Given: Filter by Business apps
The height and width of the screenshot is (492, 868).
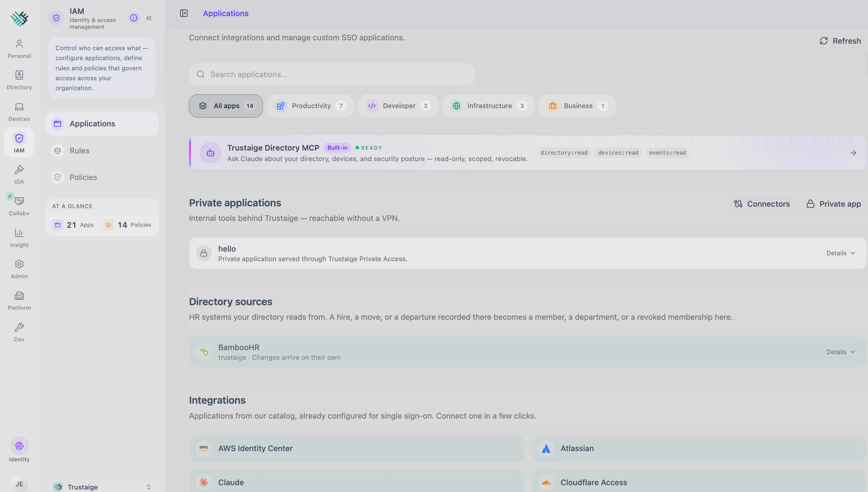Looking at the screenshot, I should tap(577, 106).
